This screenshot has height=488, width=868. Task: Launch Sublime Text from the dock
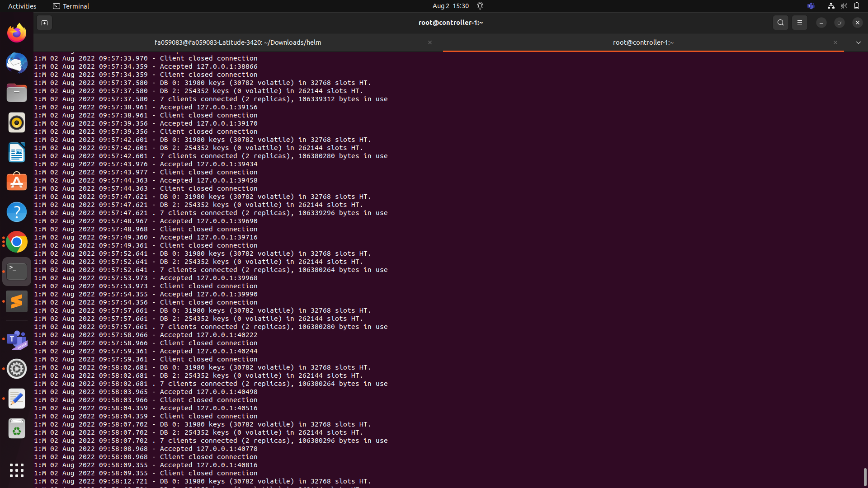[16, 301]
